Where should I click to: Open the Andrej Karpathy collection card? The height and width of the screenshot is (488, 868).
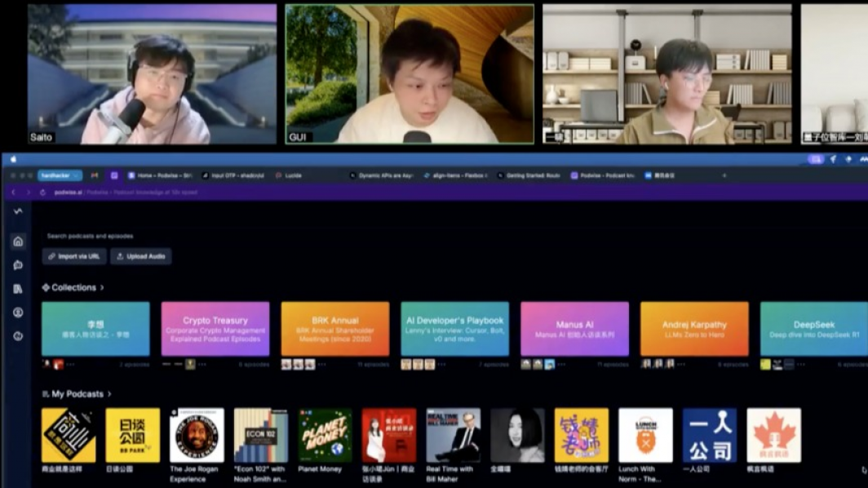click(694, 329)
